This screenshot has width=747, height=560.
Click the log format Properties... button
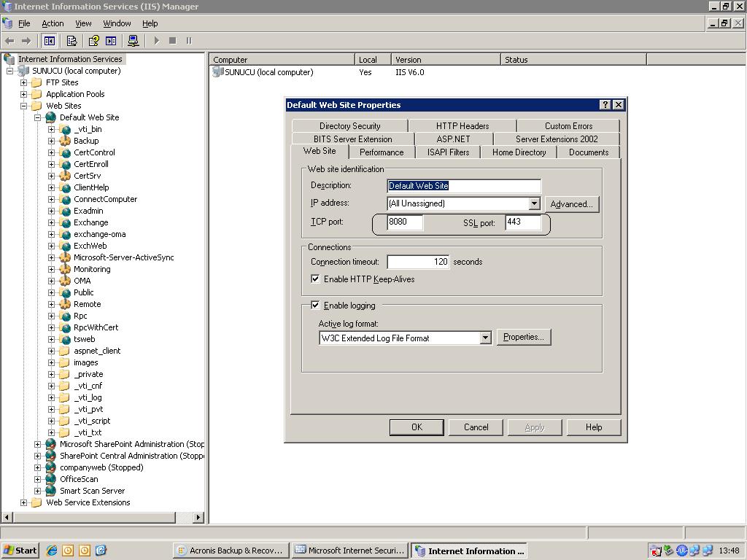(524, 337)
